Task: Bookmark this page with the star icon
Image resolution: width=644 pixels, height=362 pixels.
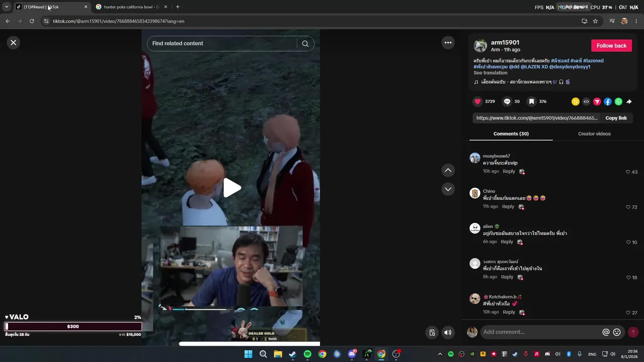Action: pos(595,21)
